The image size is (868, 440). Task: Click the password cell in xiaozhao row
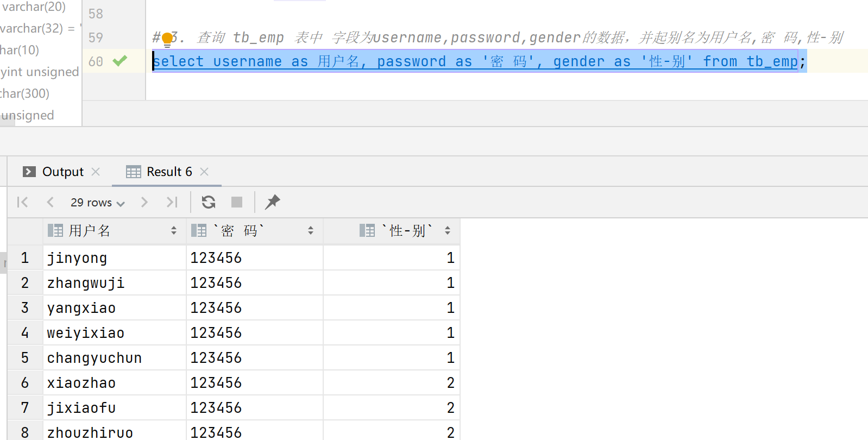(x=255, y=383)
